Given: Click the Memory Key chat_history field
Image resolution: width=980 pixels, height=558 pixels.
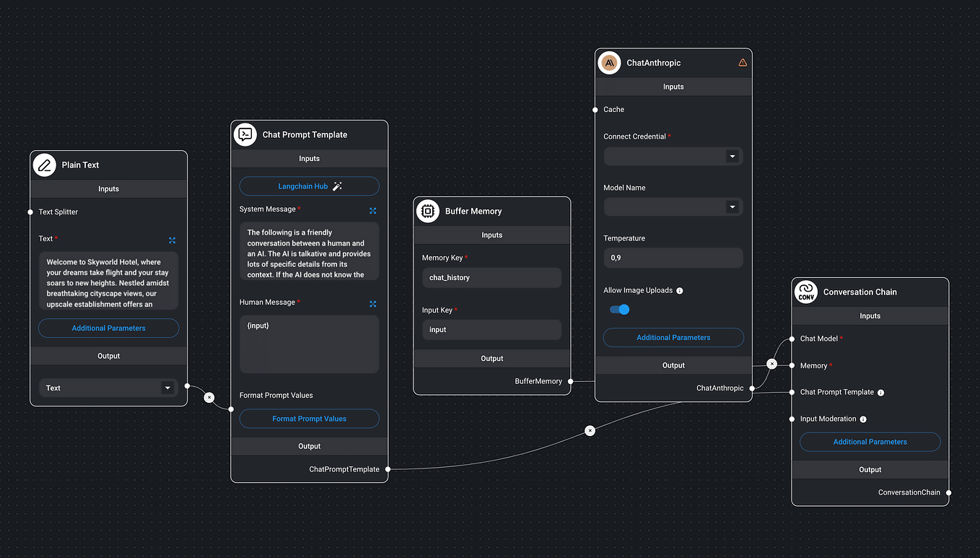Looking at the screenshot, I should pyautogui.click(x=491, y=278).
